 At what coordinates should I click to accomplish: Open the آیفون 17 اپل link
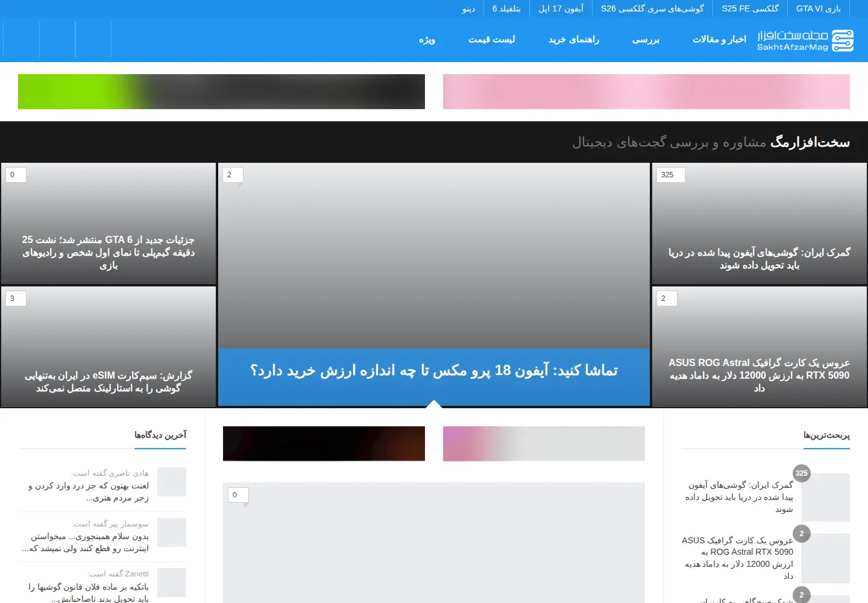click(x=561, y=8)
